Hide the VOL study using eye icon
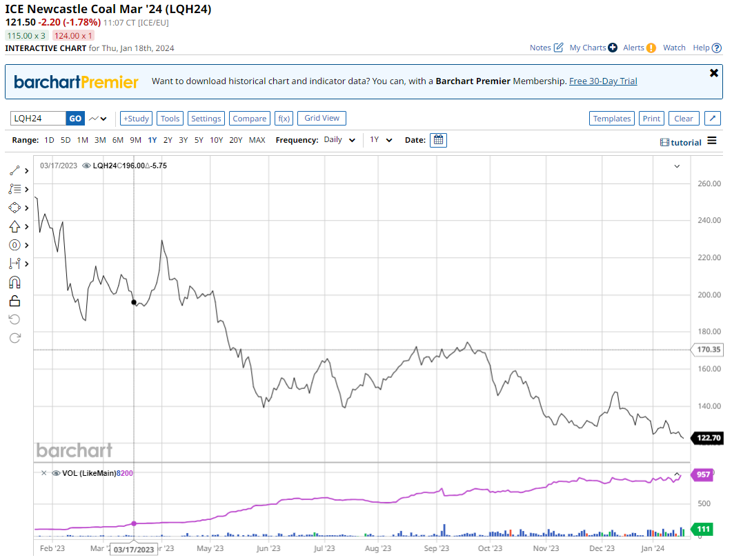Viewport: 732px width, 560px height. coord(56,473)
